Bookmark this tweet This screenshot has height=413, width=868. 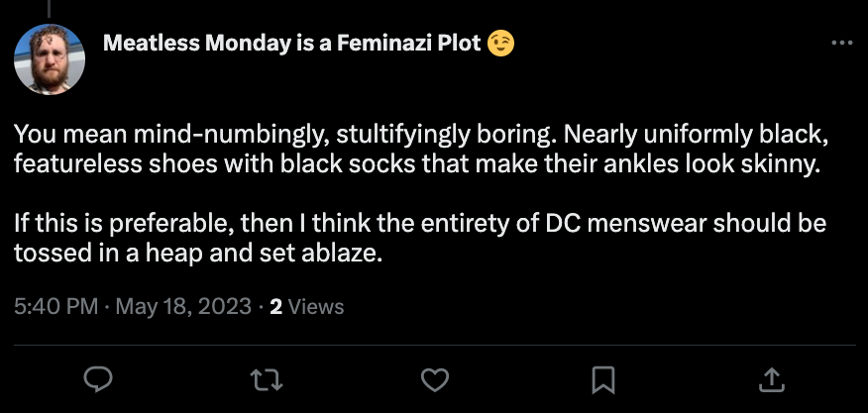tap(602, 378)
